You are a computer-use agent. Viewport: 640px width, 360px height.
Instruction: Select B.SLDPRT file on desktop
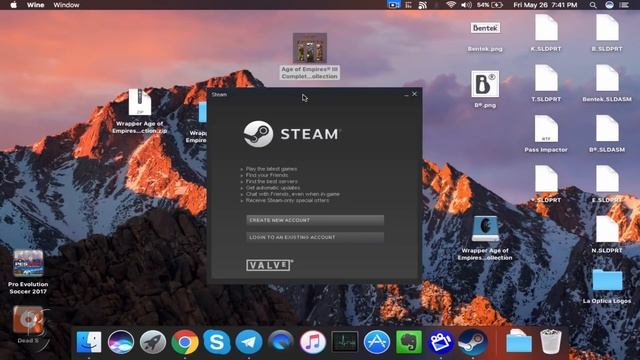[607, 33]
